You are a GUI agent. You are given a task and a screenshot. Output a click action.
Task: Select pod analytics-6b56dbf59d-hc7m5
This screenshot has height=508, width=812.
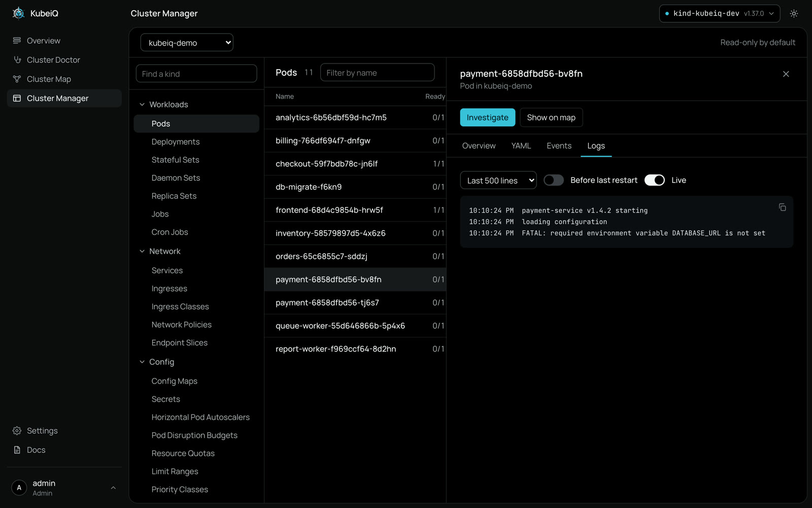(355, 117)
